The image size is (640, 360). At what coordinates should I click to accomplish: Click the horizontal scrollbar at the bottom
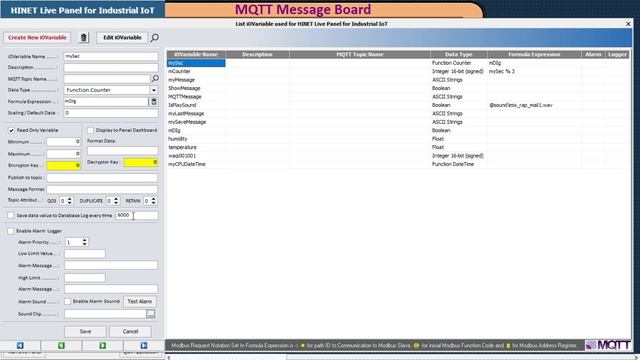coord(402,358)
